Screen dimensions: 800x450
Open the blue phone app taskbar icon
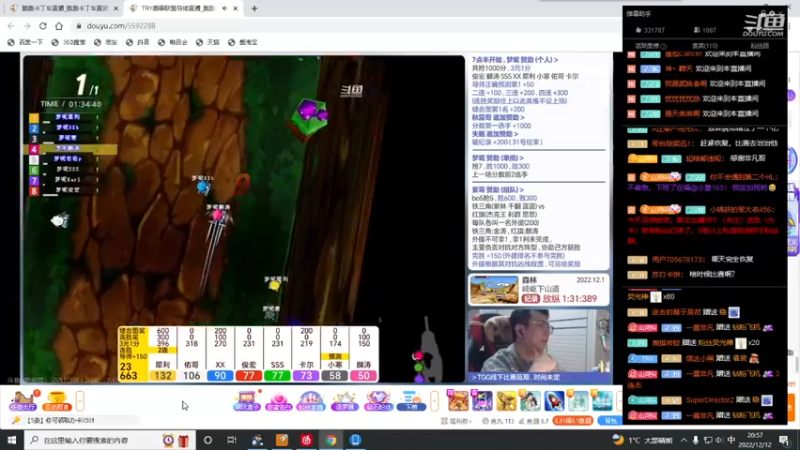pyautogui.click(x=356, y=440)
